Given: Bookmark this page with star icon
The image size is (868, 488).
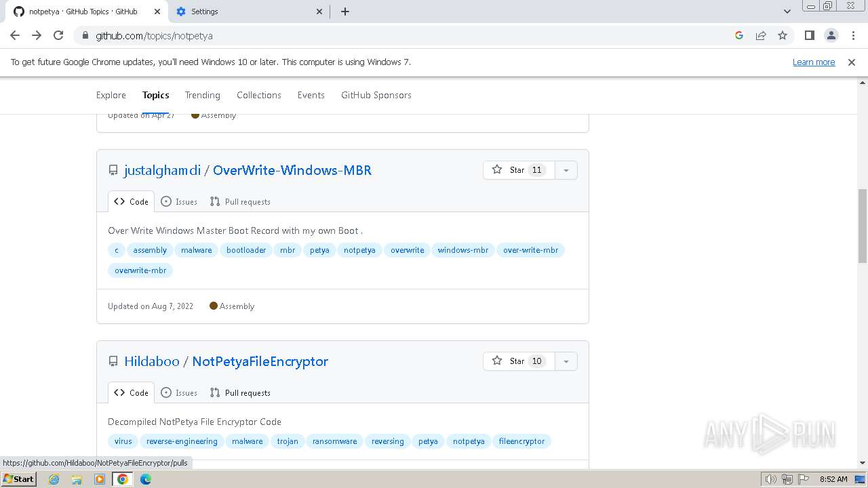Looking at the screenshot, I should [783, 35].
